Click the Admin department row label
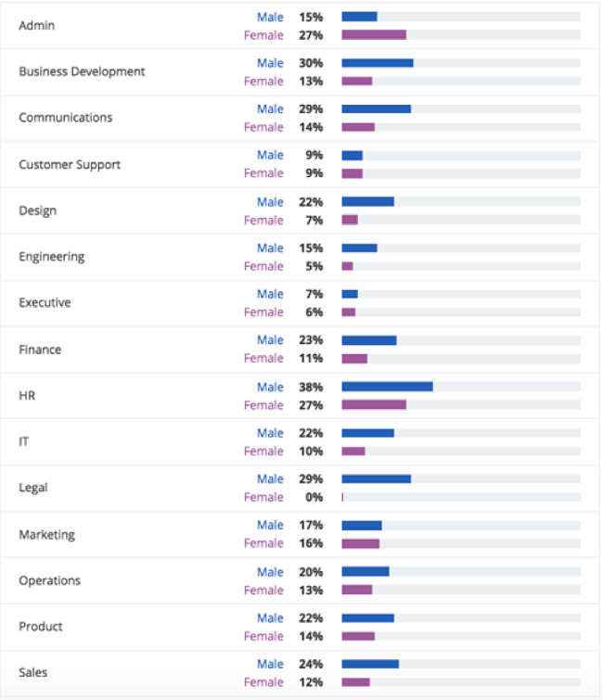 point(37,25)
